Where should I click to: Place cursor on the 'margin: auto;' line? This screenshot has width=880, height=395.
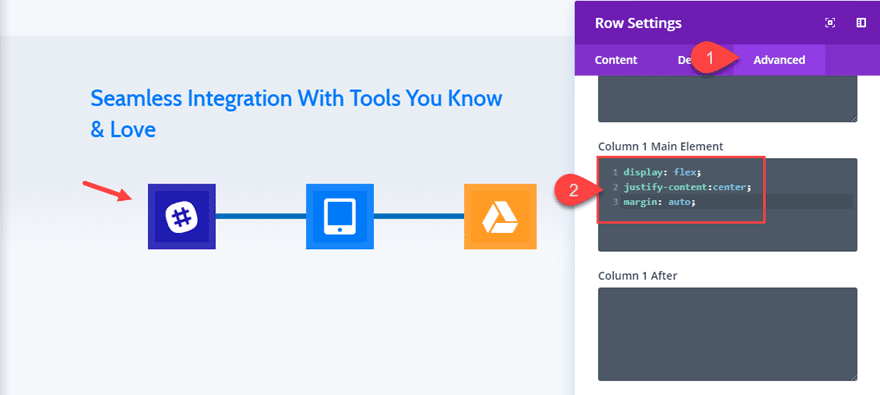point(659,201)
